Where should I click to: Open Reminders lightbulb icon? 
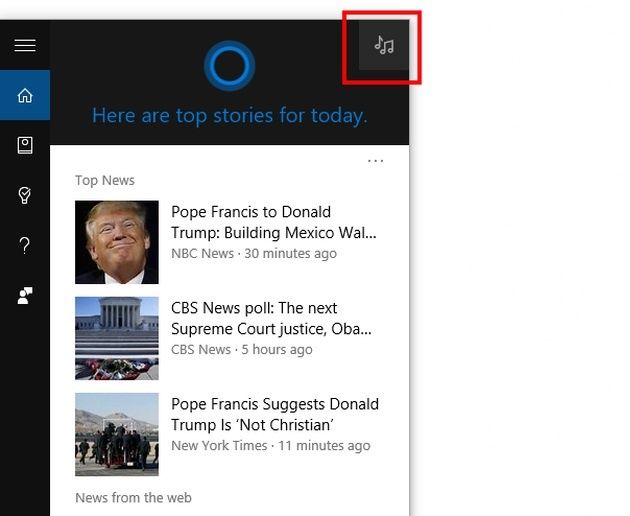[25, 195]
